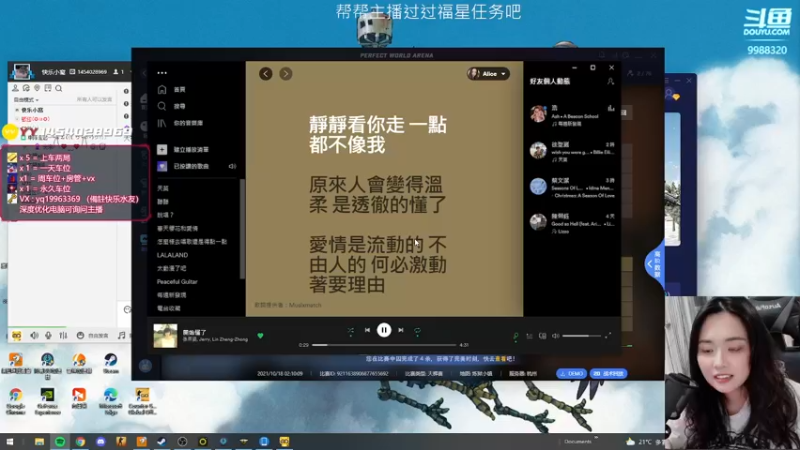
Task: Skip to next track
Action: [401, 330]
